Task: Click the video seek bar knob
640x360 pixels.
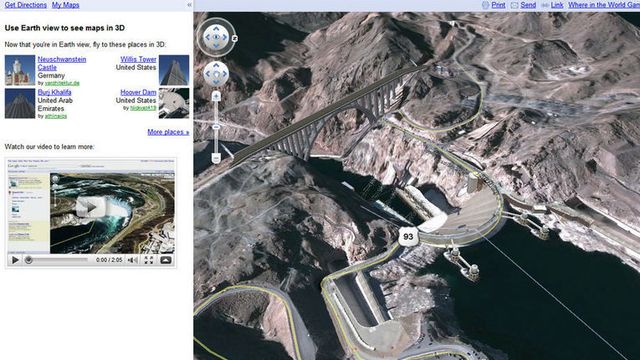Action: [28, 260]
